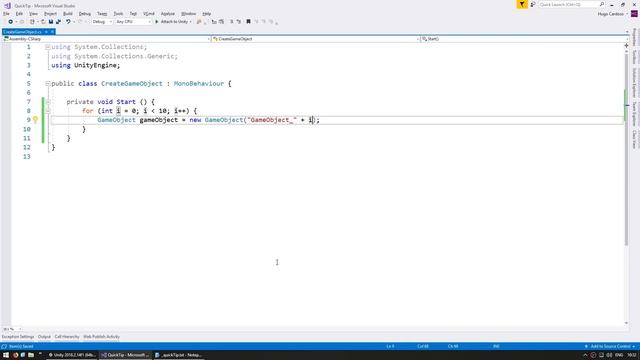Image resolution: width=640 pixels, height=360 pixels.
Task: Pin the CreateGameObject.cs tab
Action: (x=46, y=32)
